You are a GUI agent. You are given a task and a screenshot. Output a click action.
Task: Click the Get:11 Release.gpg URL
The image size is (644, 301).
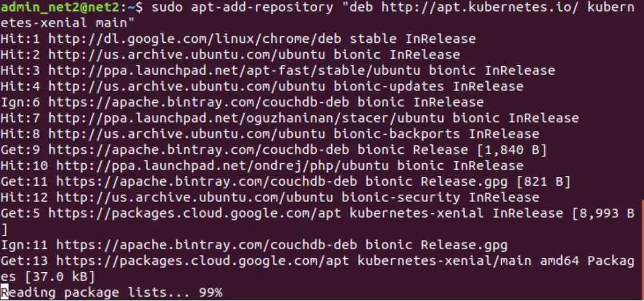(x=207, y=181)
